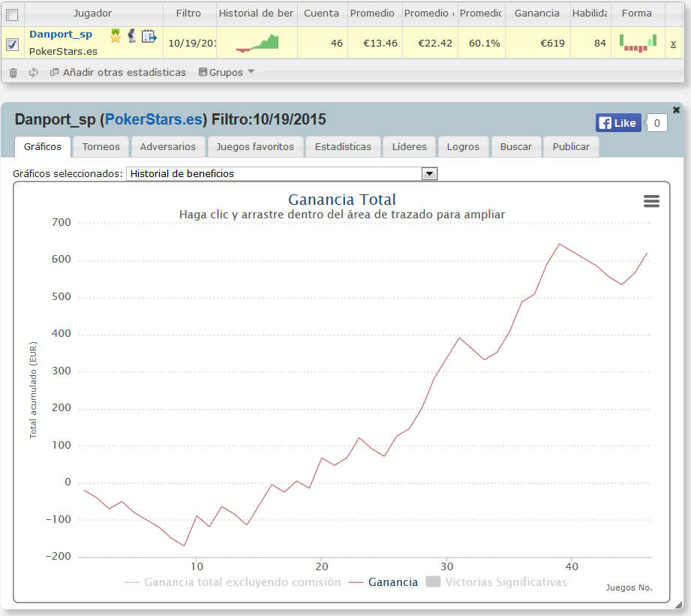Screen dimensions: 691x616
Task: Switch to the Adversarios tab
Action: click(x=168, y=147)
